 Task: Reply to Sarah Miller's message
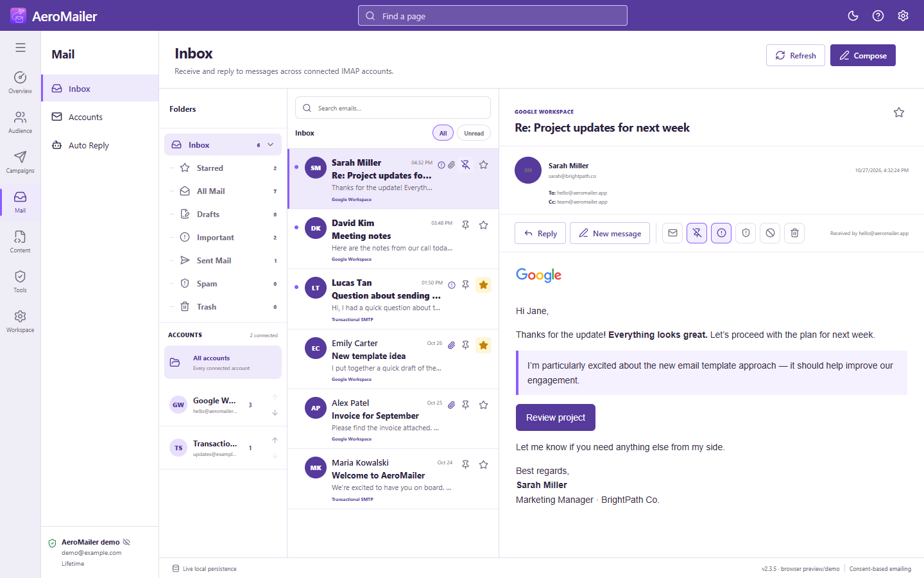[x=540, y=233]
